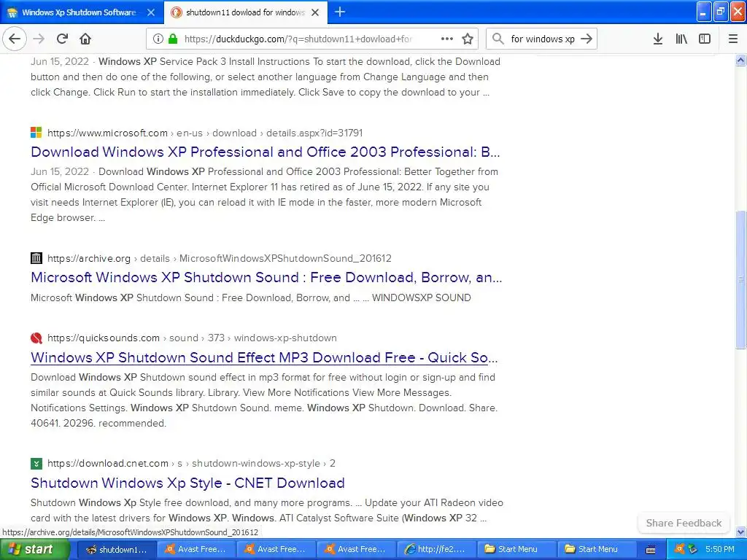
Task: Click the https://quicksounds.com URL breadcrumb
Action: (x=104, y=338)
